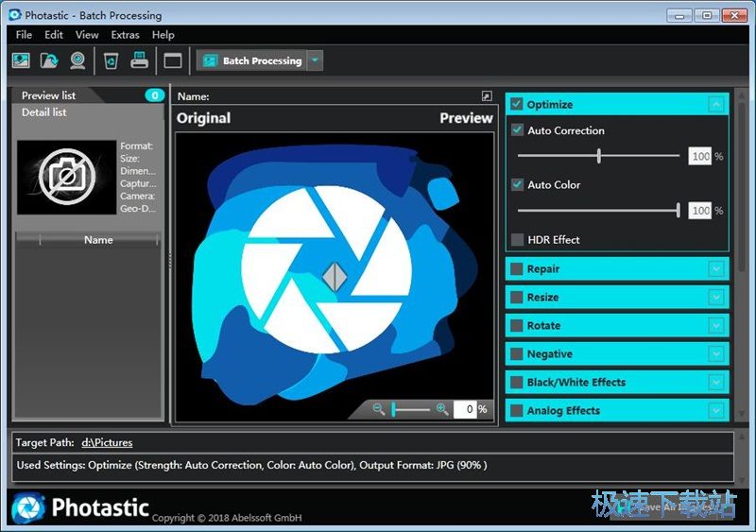Disable the Auto Color checkbox
The image size is (756, 532).
pos(517,184)
